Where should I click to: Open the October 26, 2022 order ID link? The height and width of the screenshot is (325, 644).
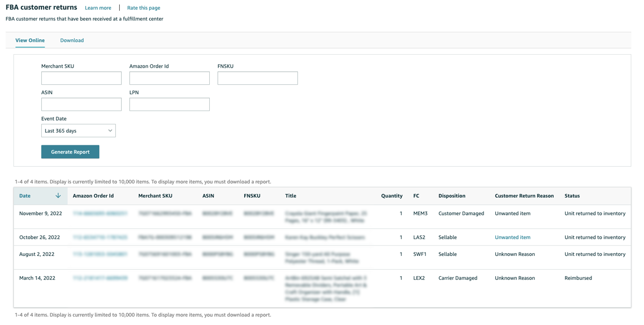(x=100, y=237)
